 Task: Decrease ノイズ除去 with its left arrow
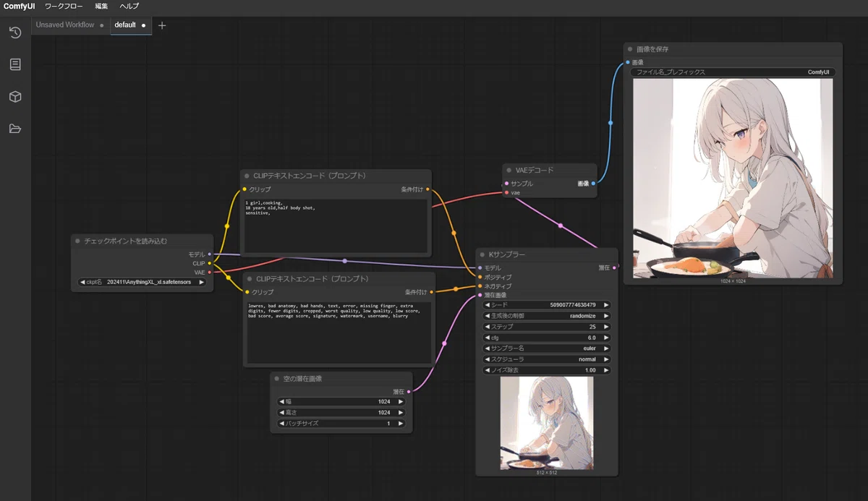click(x=488, y=370)
